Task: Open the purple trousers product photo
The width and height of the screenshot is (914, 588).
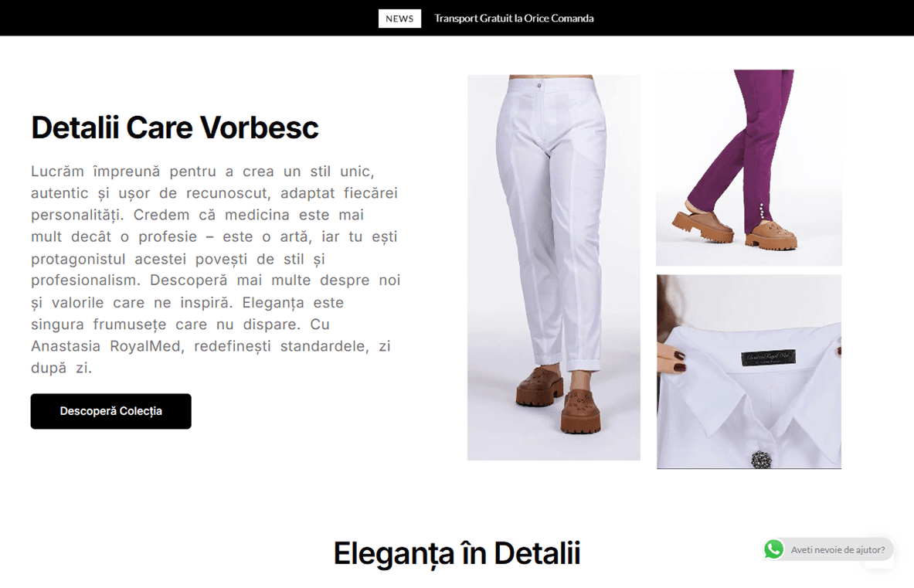Action: pos(749,168)
